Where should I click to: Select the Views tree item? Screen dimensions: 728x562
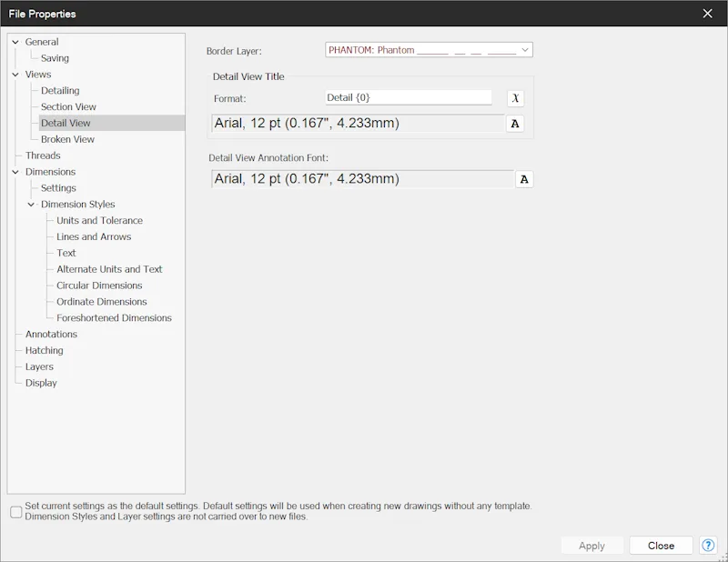38,75
